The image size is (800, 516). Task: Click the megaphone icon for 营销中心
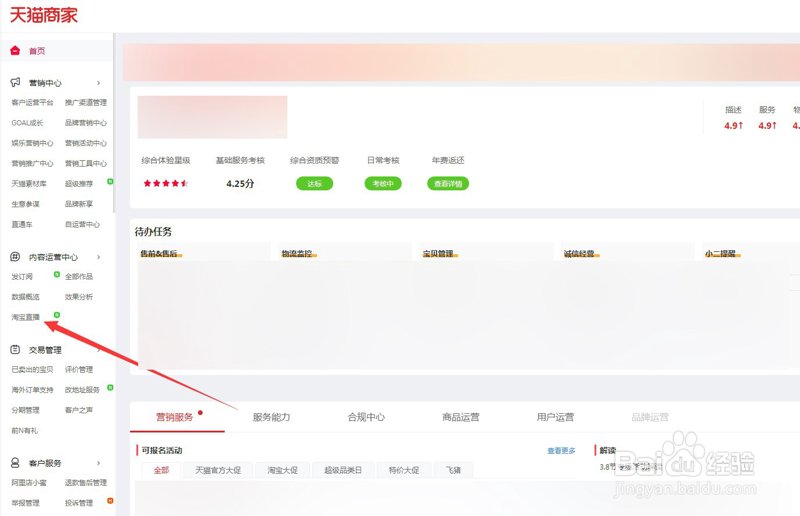(15, 82)
